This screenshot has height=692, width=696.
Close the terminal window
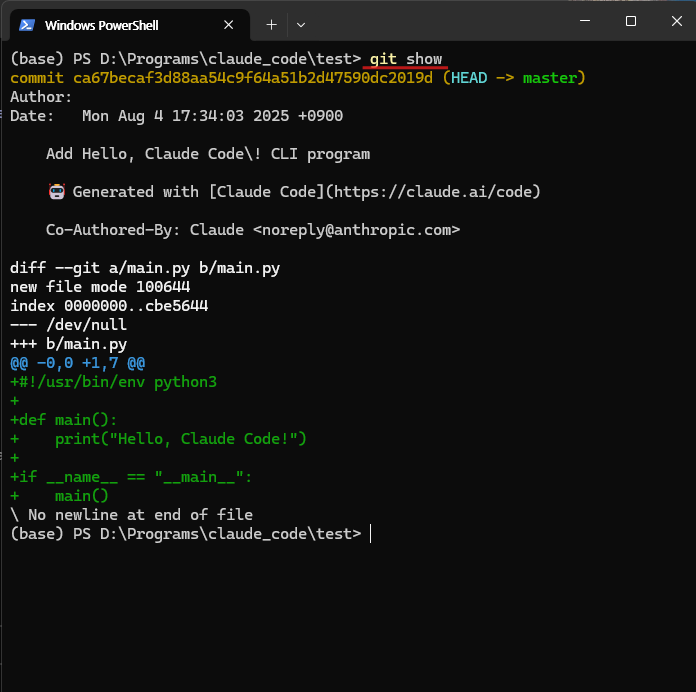[676, 21]
